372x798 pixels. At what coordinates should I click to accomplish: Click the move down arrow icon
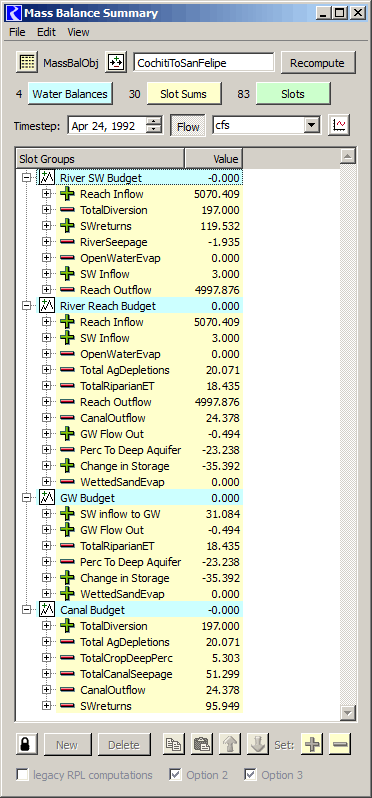point(258,745)
